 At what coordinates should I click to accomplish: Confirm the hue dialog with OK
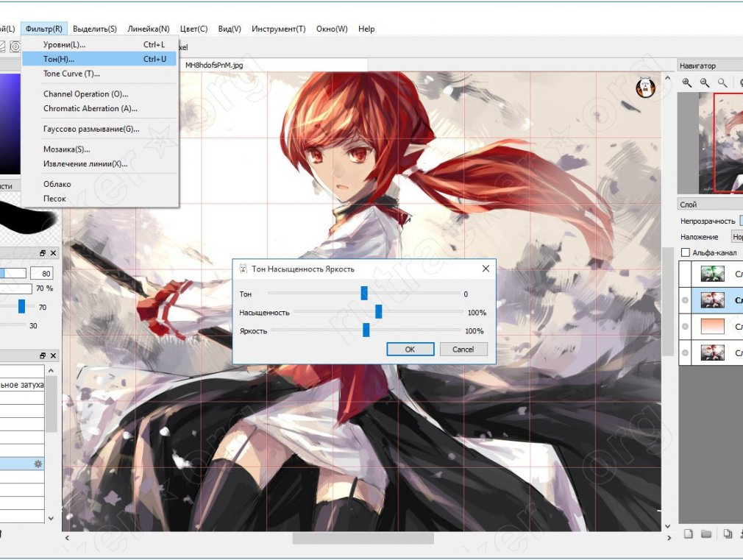410,350
